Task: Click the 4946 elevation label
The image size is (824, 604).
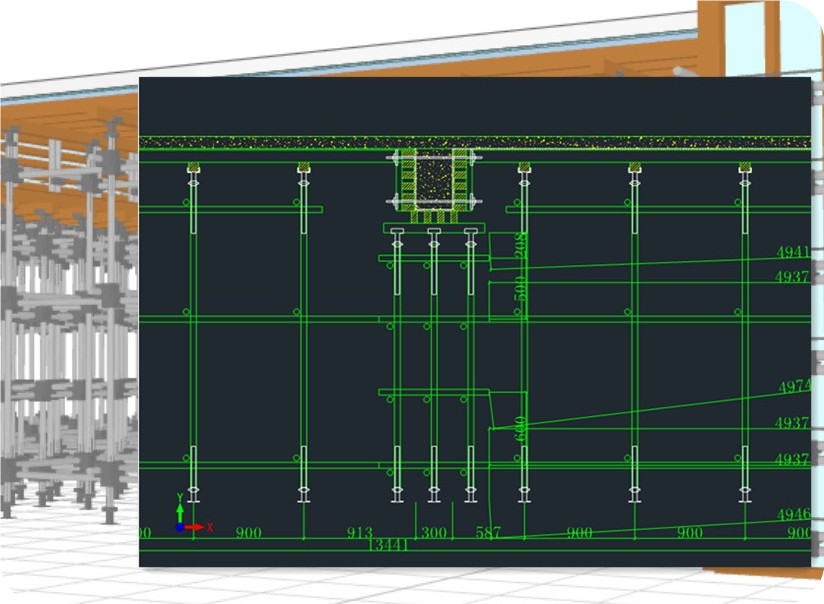Action: click(794, 514)
